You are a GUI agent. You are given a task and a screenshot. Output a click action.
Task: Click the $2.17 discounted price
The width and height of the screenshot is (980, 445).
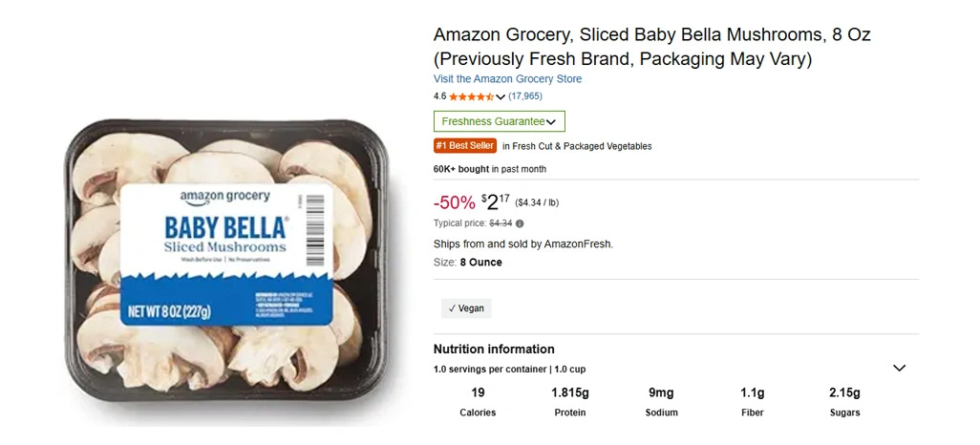[x=496, y=201]
